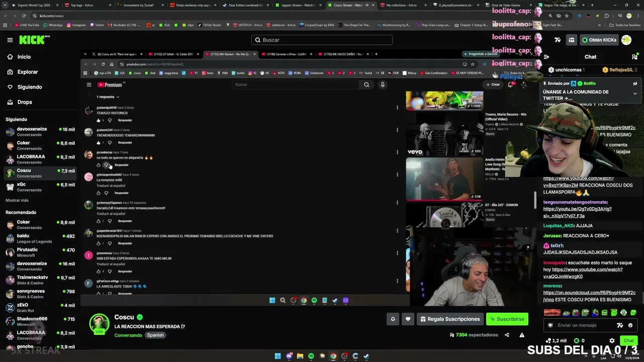Click the Spanish language tag
644x362 pixels.
[155, 335]
